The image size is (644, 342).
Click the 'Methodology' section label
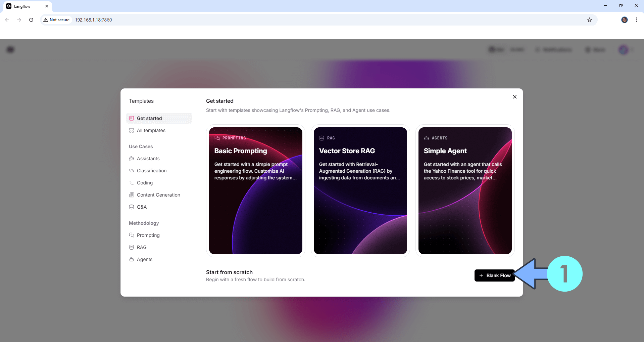tap(144, 223)
